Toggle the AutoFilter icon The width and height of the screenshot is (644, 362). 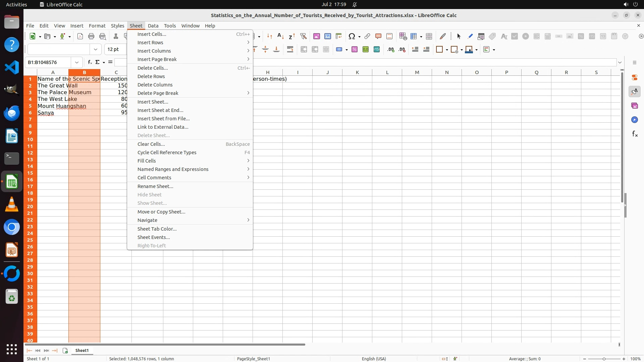pyautogui.click(x=303, y=36)
